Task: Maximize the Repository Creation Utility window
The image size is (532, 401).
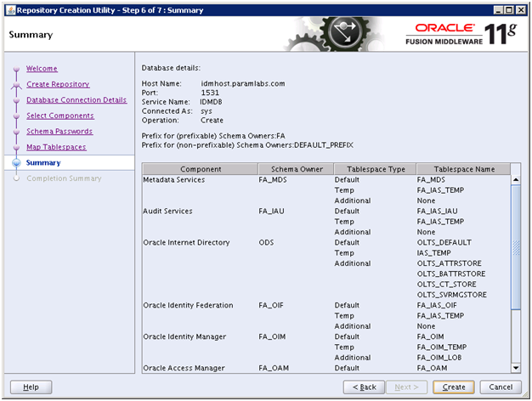Action: [509, 10]
